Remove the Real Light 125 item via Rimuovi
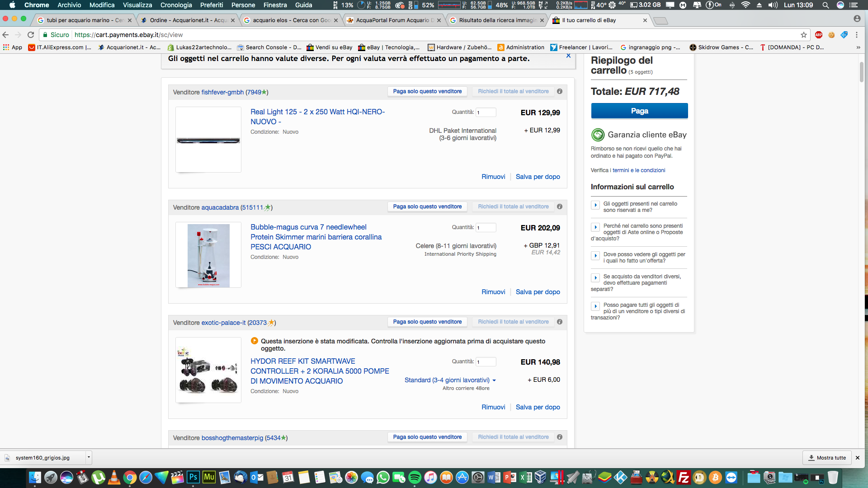The height and width of the screenshot is (488, 868). (x=493, y=177)
